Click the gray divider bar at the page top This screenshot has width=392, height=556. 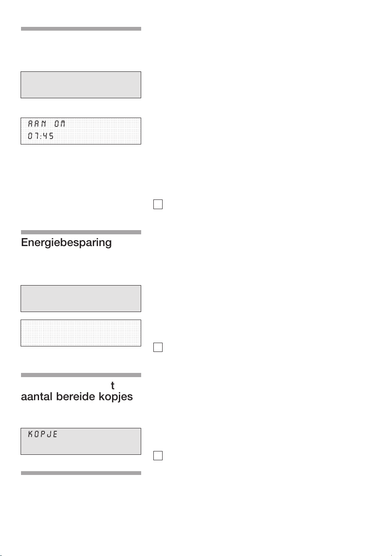click(x=81, y=29)
